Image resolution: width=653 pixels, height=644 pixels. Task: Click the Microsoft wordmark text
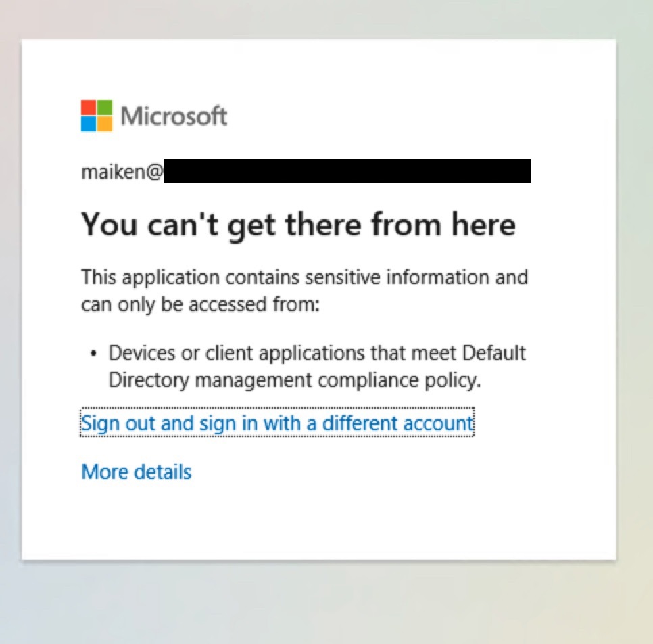click(174, 116)
